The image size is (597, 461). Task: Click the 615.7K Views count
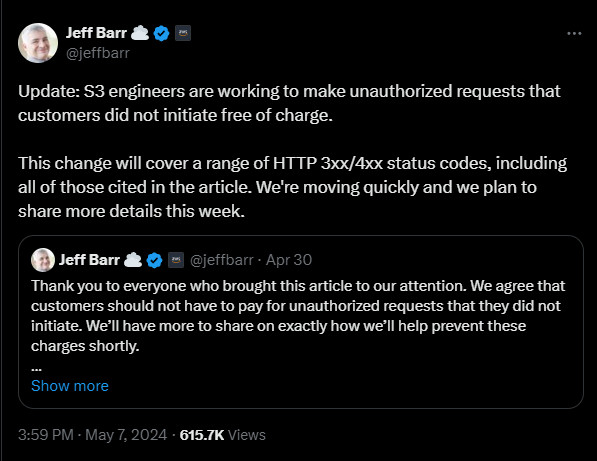pos(222,435)
